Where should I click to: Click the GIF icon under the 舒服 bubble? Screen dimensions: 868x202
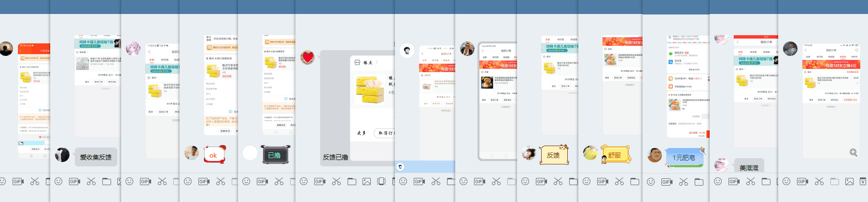[x=603, y=181]
